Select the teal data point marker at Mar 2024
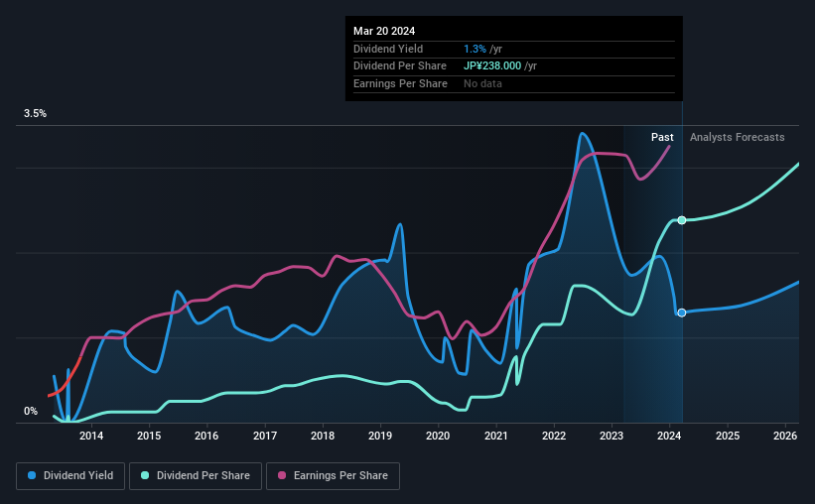The width and height of the screenshot is (815, 504). (682, 220)
